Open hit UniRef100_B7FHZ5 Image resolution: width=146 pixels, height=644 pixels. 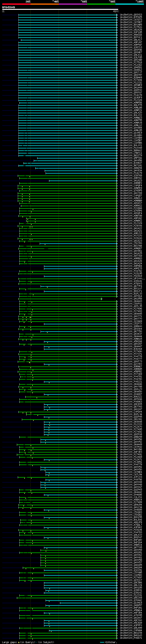click(x=131, y=17)
